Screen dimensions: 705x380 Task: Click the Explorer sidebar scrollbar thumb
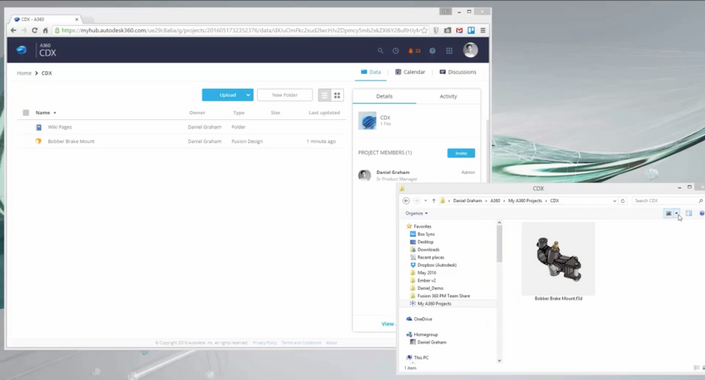(x=499, y=243)
